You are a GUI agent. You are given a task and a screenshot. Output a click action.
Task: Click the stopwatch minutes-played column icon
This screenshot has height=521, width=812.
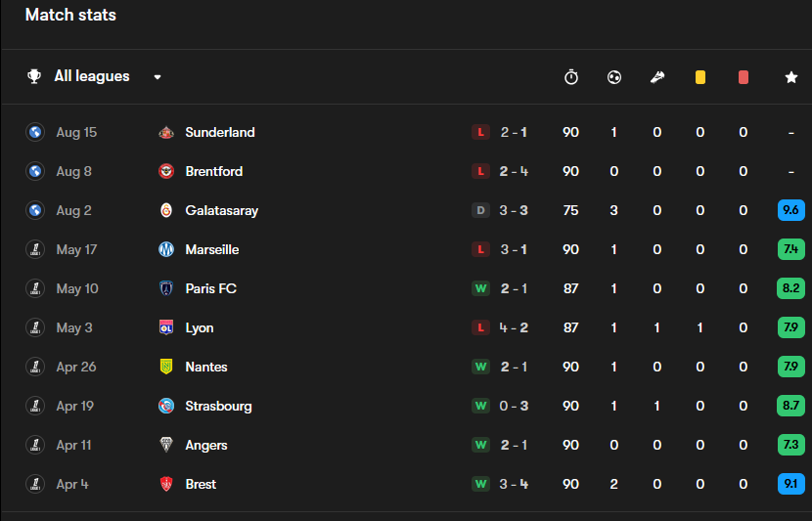(570, 77)
